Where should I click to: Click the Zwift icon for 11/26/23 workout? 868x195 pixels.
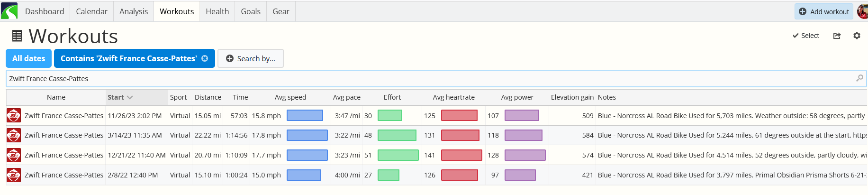(x=14, y=115)
